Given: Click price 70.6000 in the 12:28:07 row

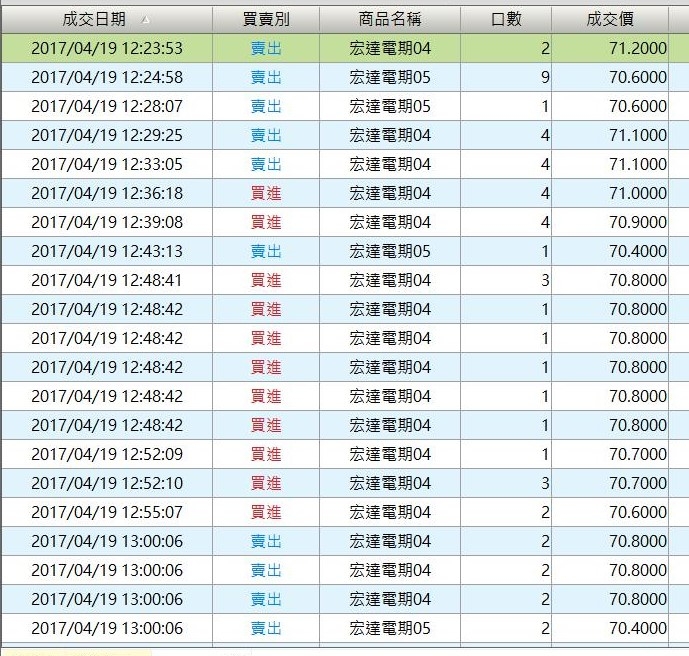Looking at the screenshot, I should tap(638, 106).
